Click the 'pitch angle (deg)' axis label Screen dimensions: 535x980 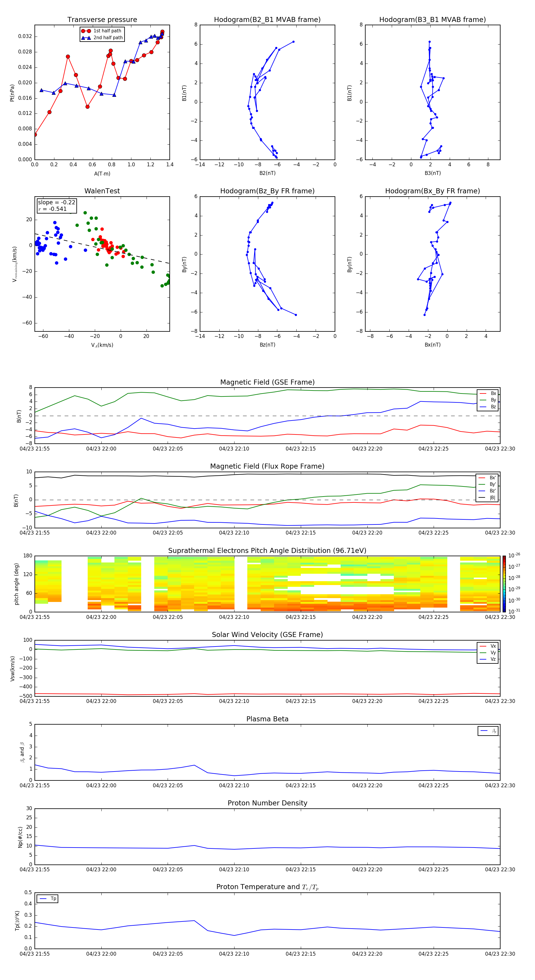pos(16,584)
